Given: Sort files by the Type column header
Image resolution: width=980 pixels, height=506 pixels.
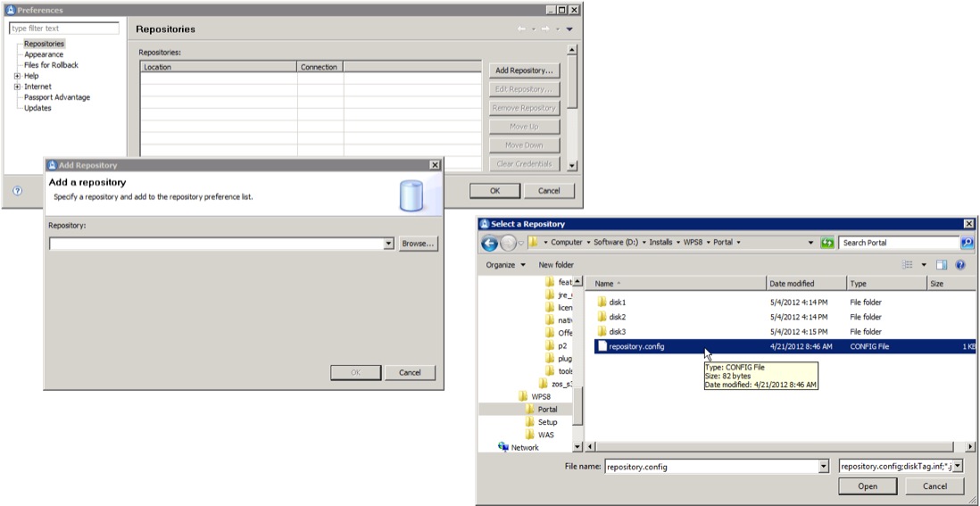Looking at the screenshot, I should click(x=886, y=284).
